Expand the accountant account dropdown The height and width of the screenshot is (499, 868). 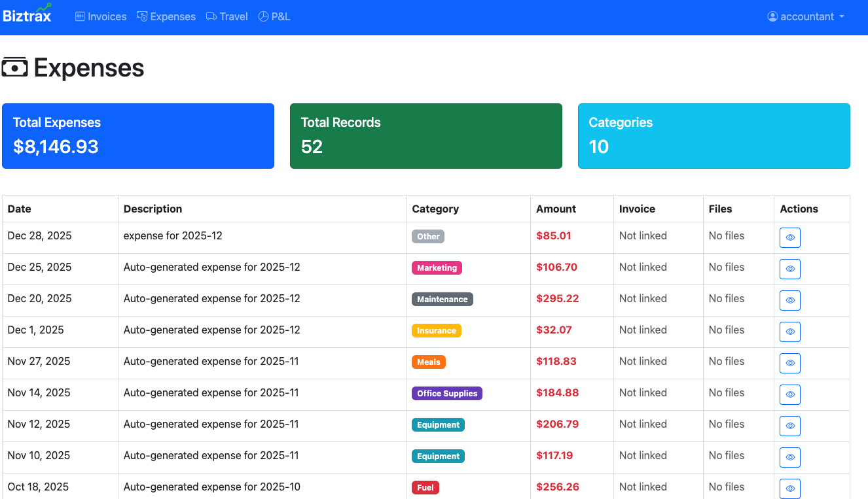806,17
